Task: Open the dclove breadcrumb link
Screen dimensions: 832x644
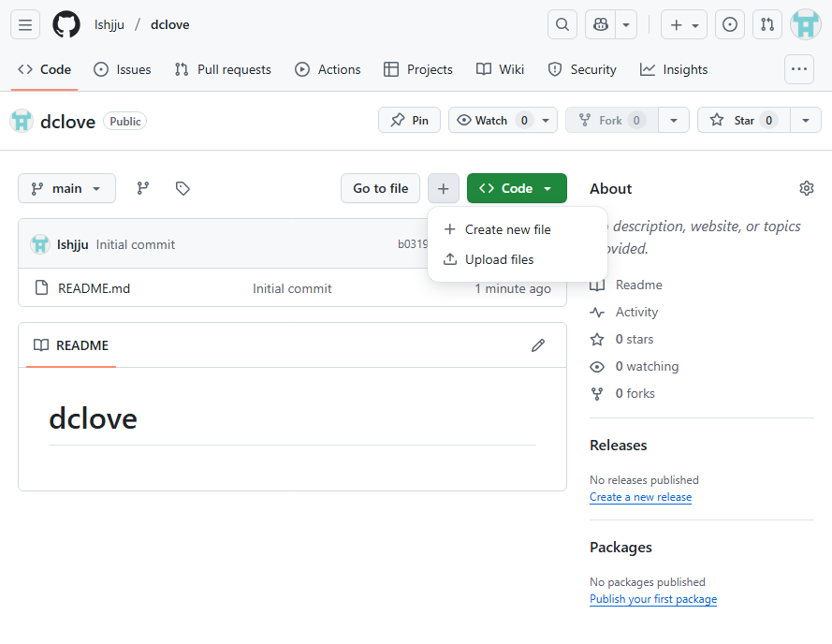Action: click(169, 24)
